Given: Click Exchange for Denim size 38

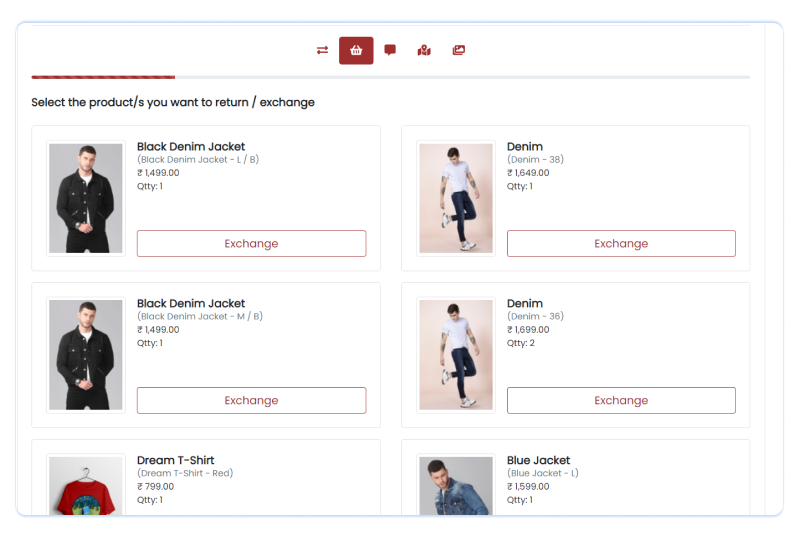Looking at the screenshot, I should (621, 243).
